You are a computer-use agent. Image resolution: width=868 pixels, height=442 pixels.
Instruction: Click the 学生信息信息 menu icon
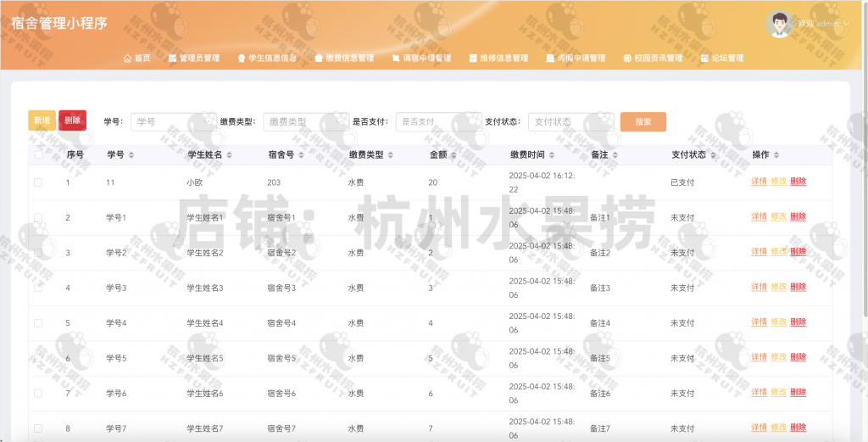242,59
